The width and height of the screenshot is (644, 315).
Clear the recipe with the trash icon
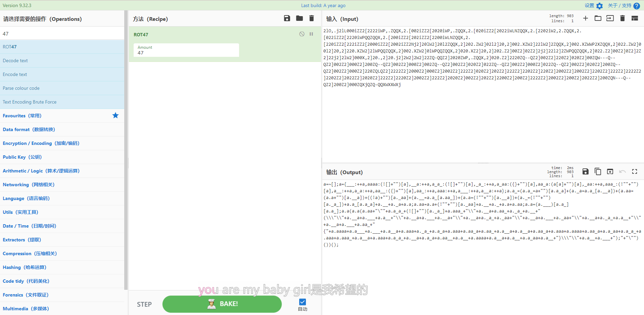coord(312,18)
